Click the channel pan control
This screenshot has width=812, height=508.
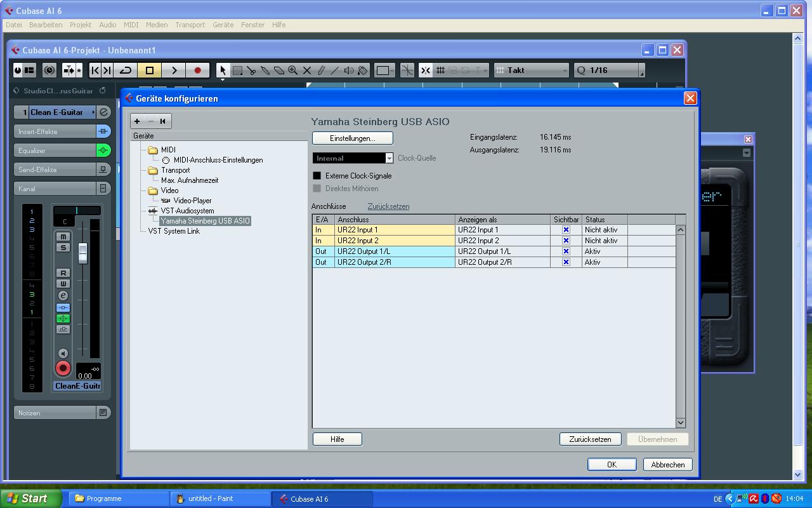point(77,211)
